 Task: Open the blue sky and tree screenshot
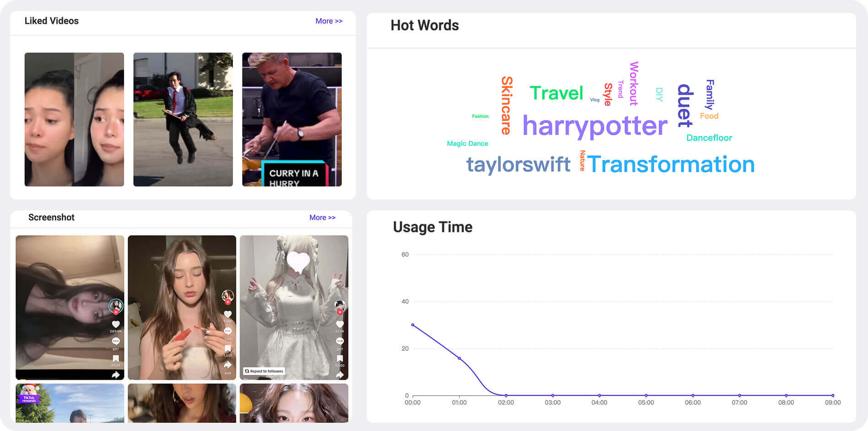point(70,403)
